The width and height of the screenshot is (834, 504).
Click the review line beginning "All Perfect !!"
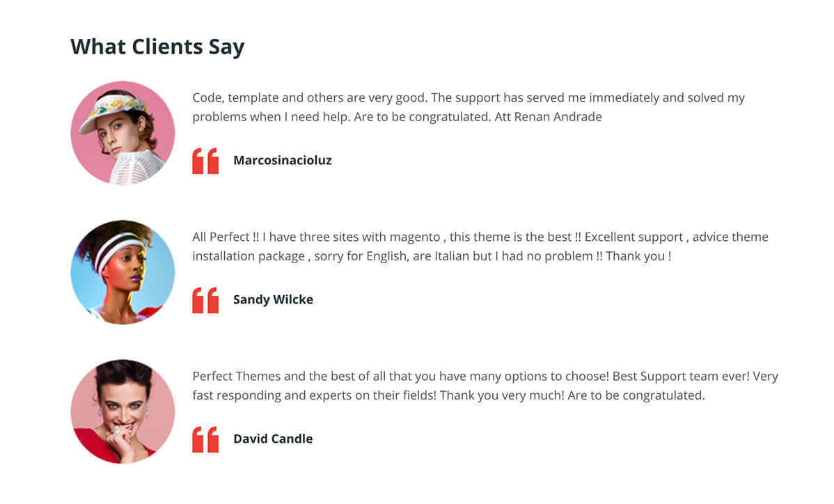click(480, 237)
